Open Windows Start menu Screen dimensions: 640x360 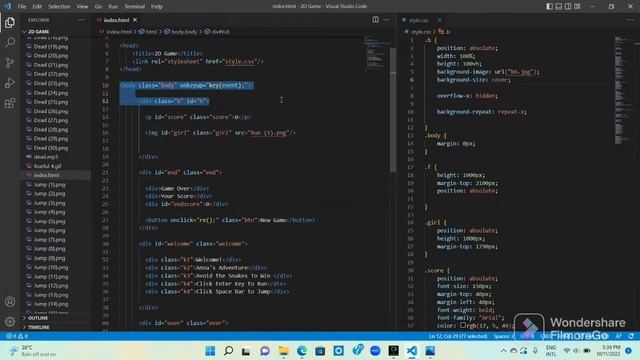(x=210, y=351)
